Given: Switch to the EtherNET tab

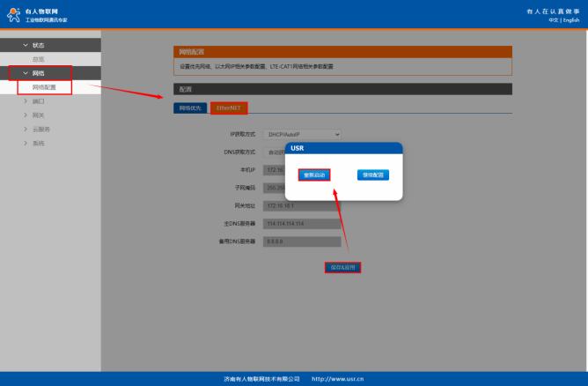Looking at the screenshot, I should [229, 108].
